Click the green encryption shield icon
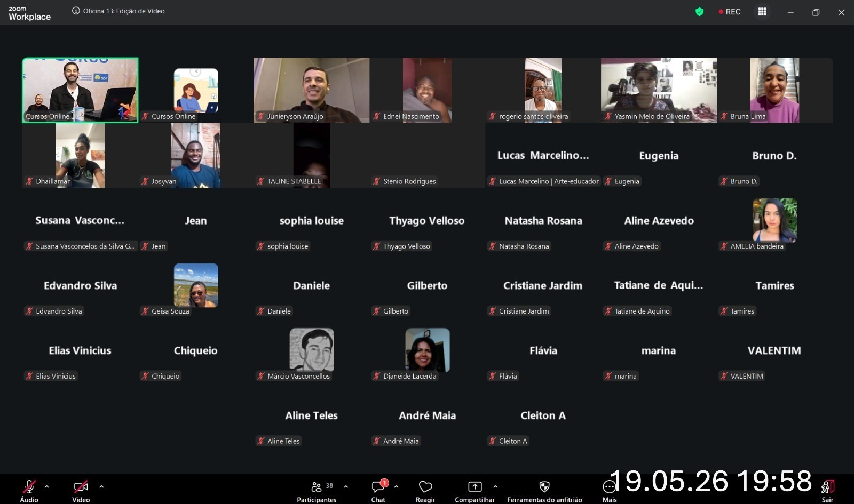Image resolution: width=854 pixels, height=504 pixels. (699, 12)
